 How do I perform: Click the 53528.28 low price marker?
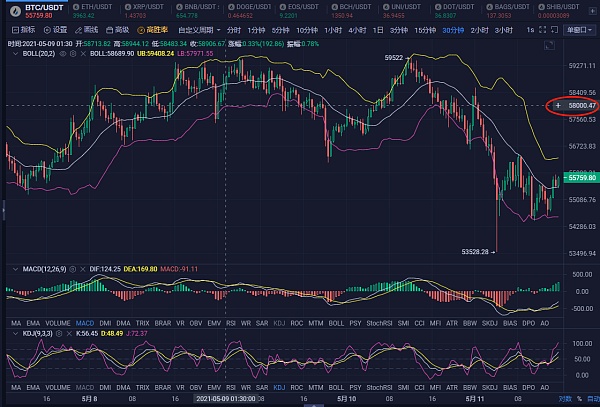478,252
